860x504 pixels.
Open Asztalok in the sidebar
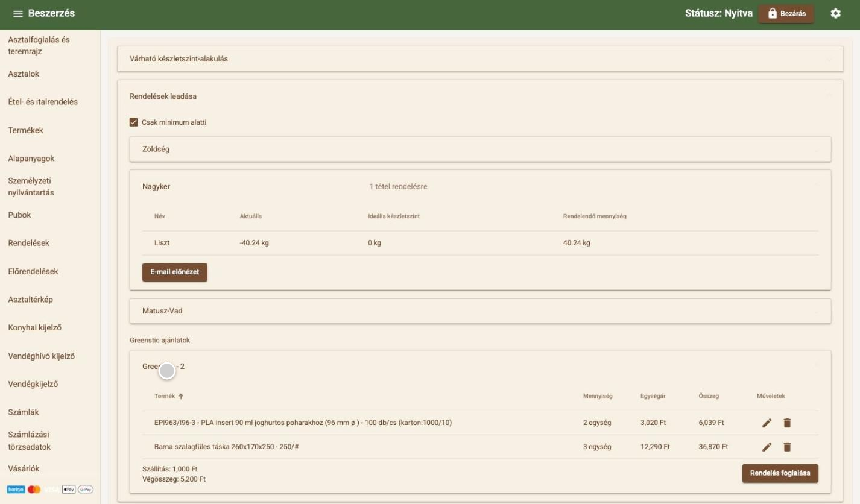click(x=24, y=74)
